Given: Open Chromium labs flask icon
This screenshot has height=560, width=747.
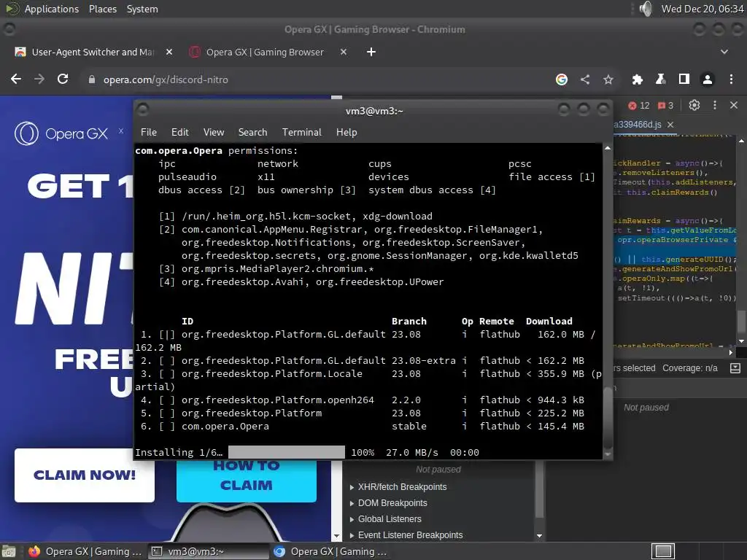Looking at the screenshot, I should coord(660,79).
